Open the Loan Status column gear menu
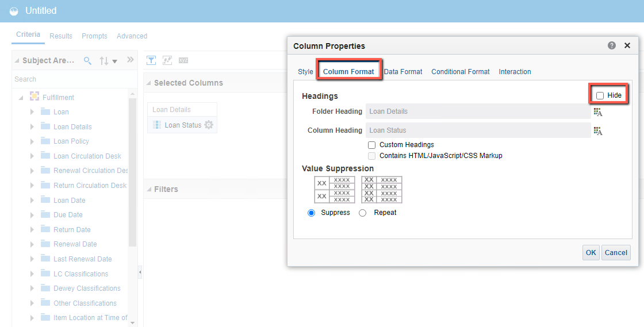Image resolution: width=644 pixels, height=327 pixels. tap(209, 125)
